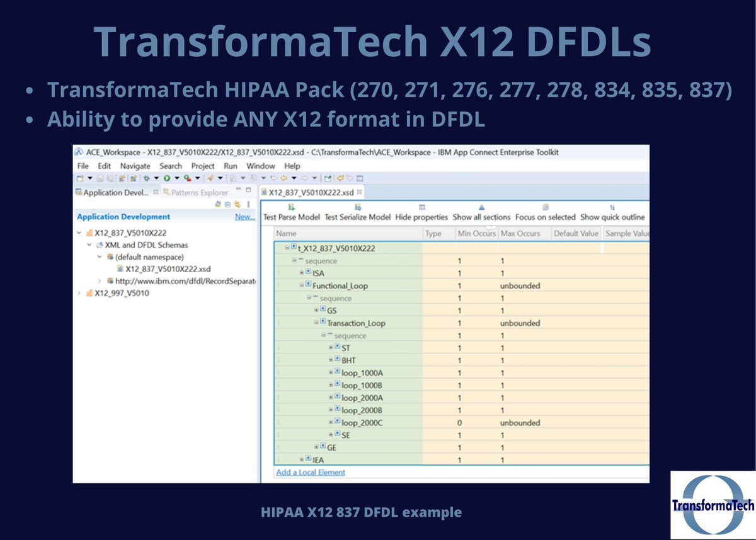Click the Max Occurs column header
This screenshot has width=756, height=540.
[x=524, y=234]
